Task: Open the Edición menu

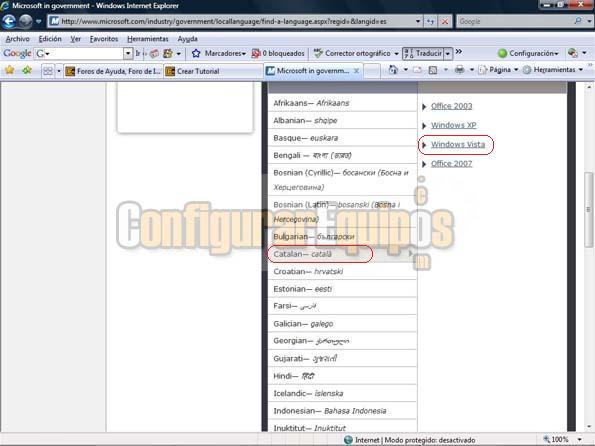Action: (50, 39)
